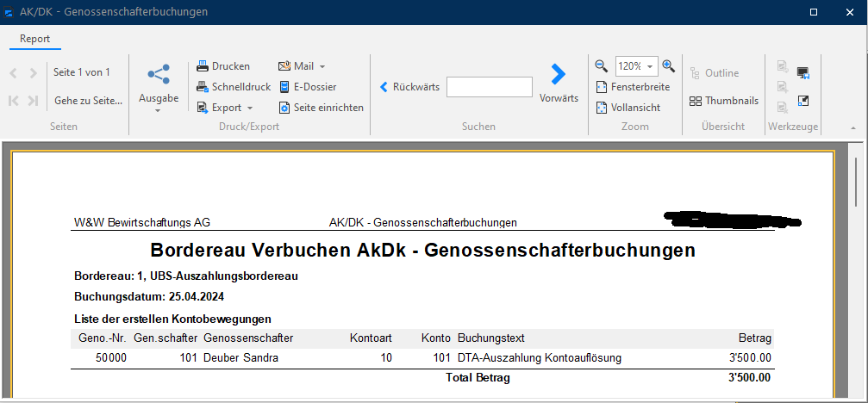Click 'DTA-Auszahlung Kontoauflösung' booking text
Screen dimensions: 868x403
(540, 358)
